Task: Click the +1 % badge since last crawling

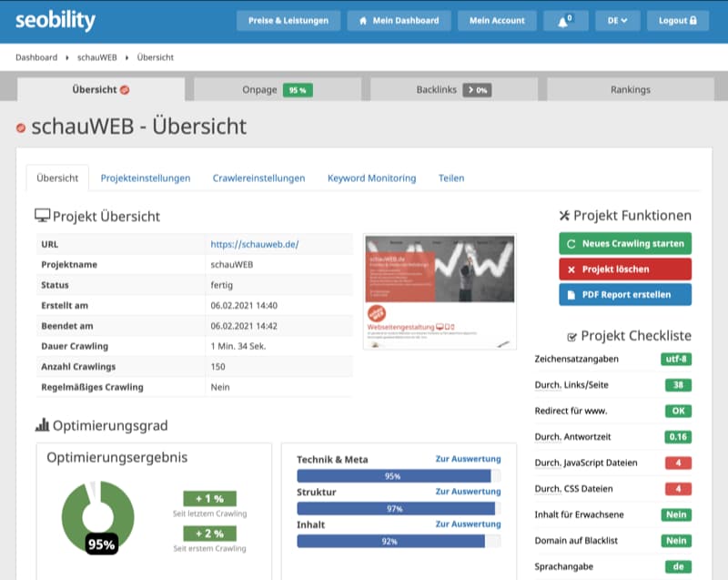Action: (x=210, y=498)
